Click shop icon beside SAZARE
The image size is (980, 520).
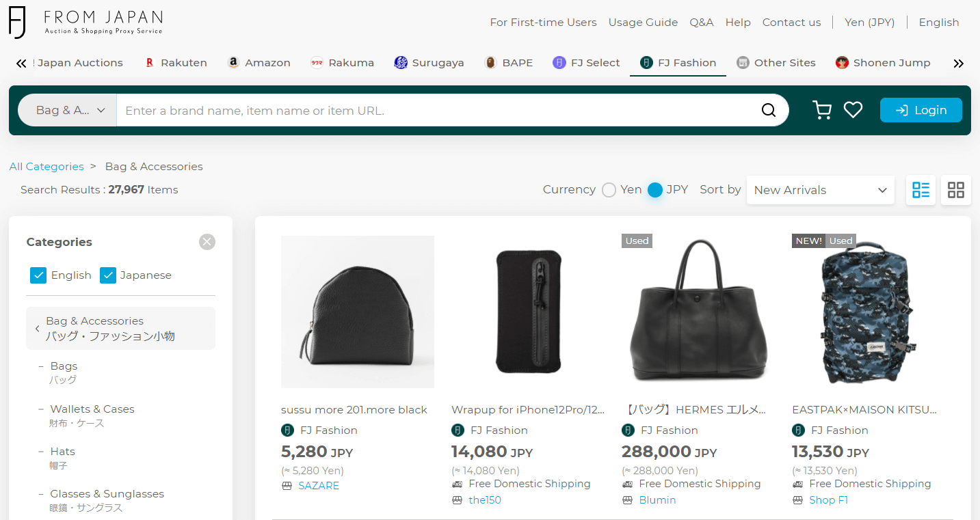(x=287, y=486)
